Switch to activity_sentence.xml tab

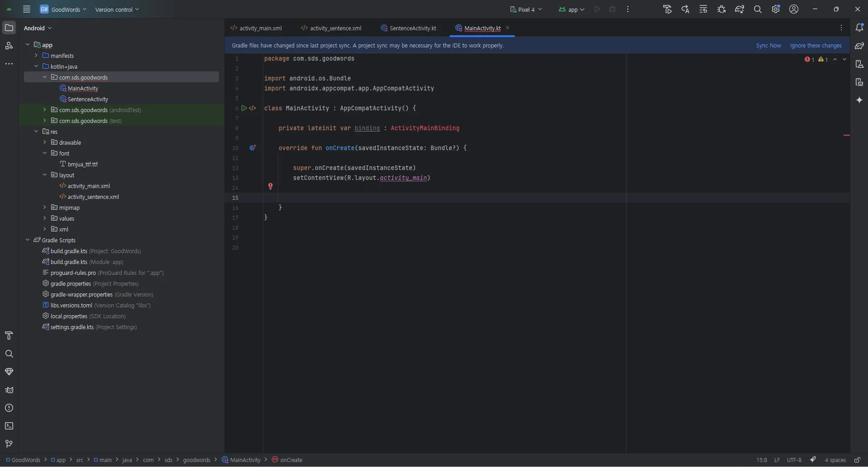(331, 28)
